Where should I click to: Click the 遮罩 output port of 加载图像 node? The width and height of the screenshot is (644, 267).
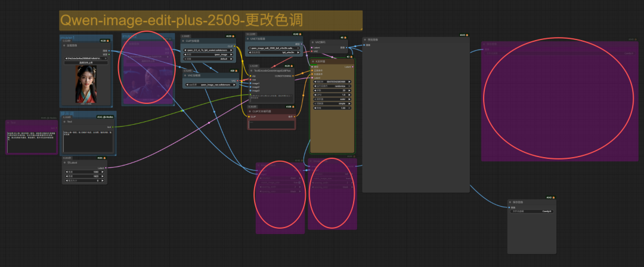[109, 54]
